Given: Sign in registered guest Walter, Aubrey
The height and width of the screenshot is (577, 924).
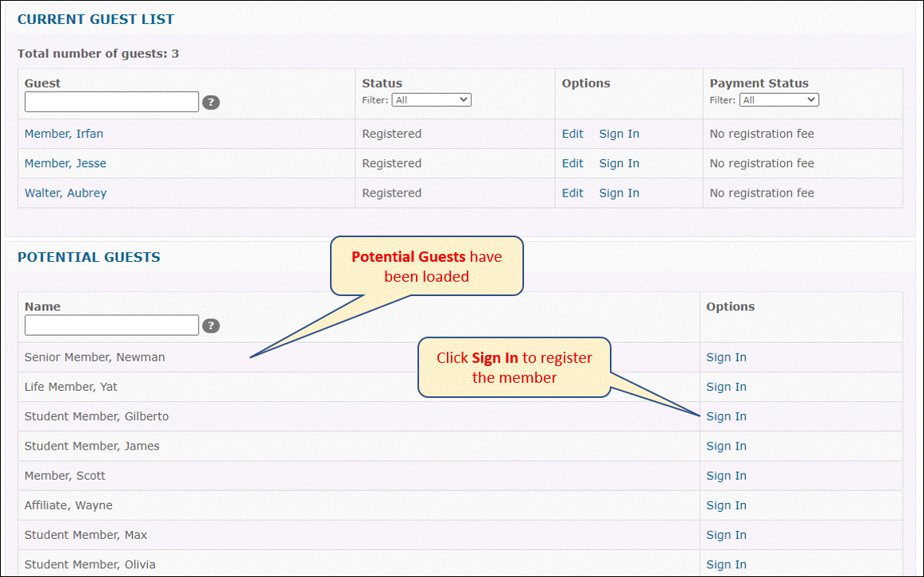Looking at the screenshot, I should click(619, 193).
